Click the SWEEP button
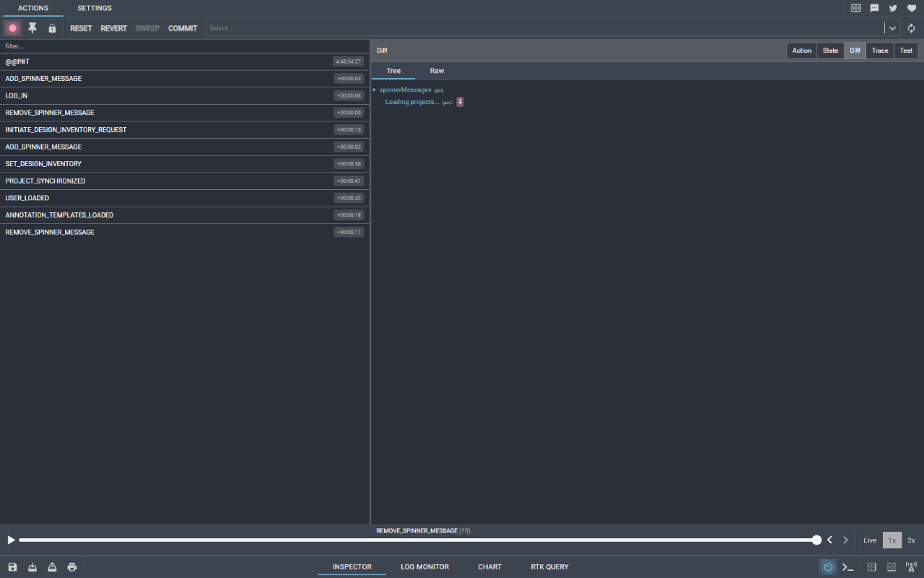This screenshot has width=924, height=578. click(x=147, y=28)
